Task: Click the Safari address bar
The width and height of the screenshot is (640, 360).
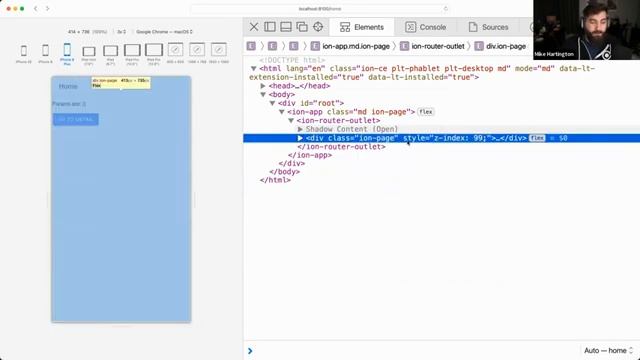Action: [x=320, y=9]
